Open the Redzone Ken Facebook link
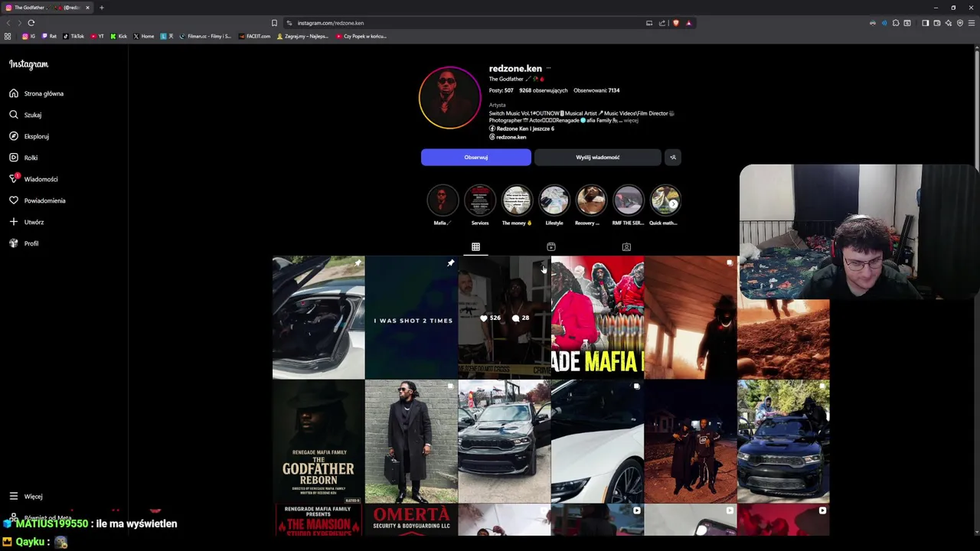Screen dimensions: 980x551 tap(521, 129)
